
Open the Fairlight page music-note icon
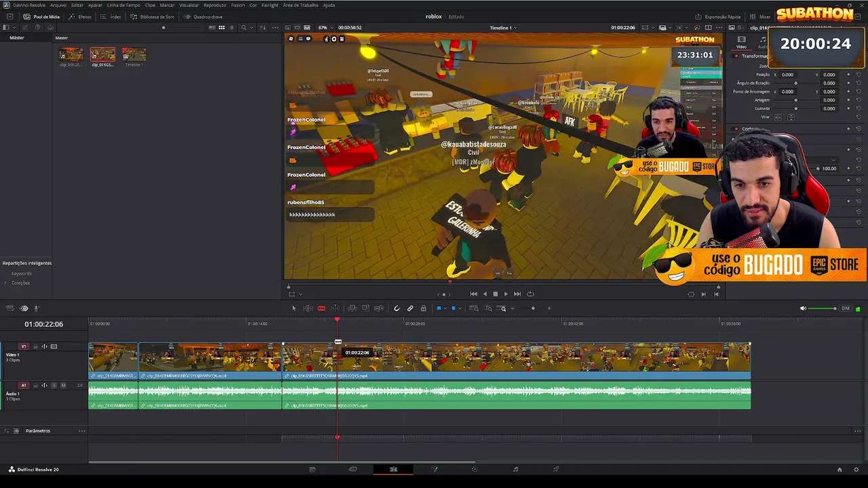515,469
